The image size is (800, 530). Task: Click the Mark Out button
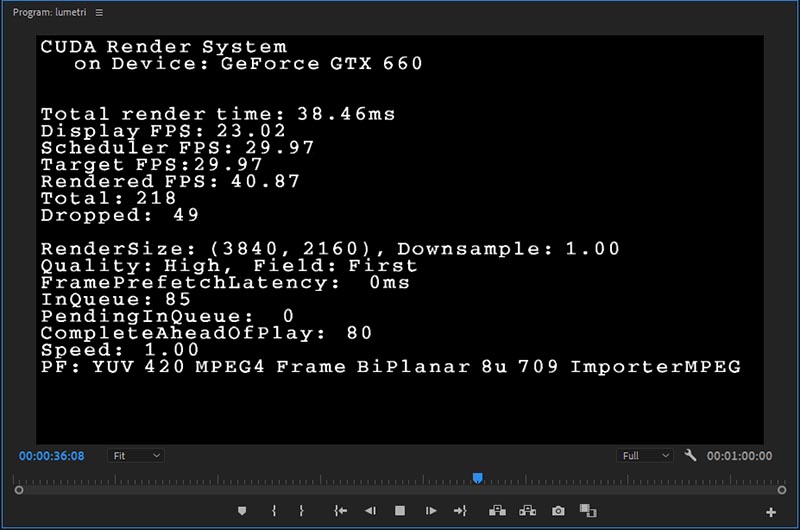[301, 511]
